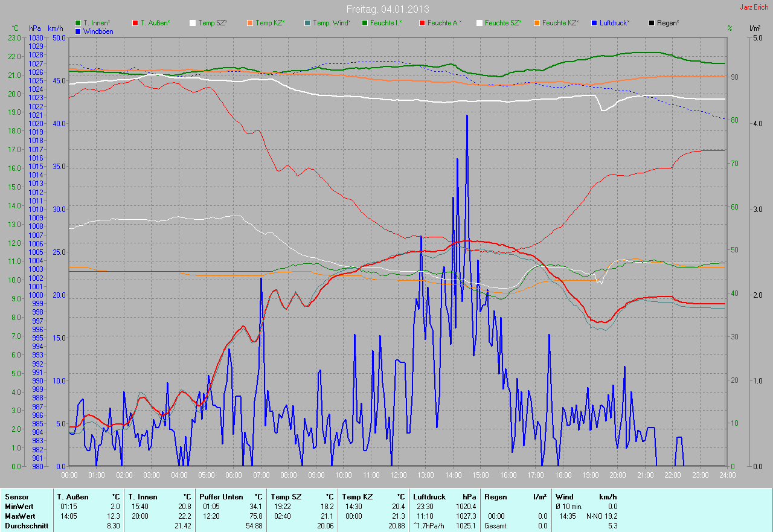The image size is (773, 532).
Task: Select the Windböen legend label
Action: pyautogui.click(x=98, y=31)
